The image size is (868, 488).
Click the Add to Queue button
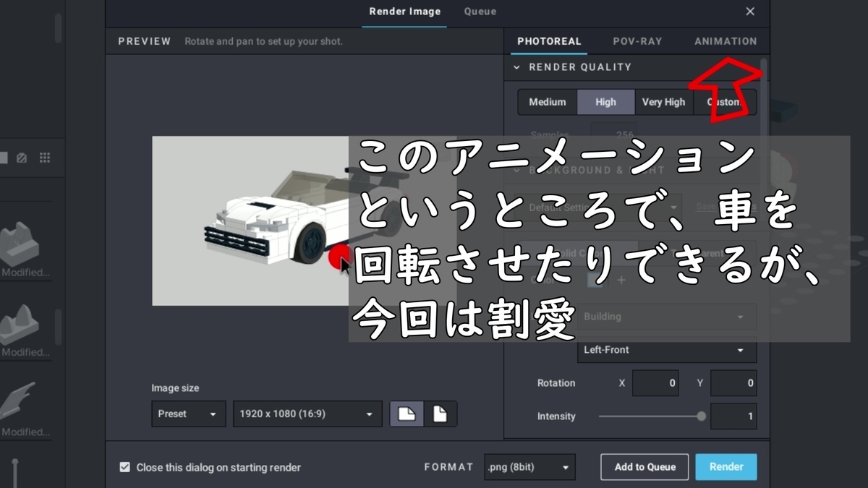644,467
